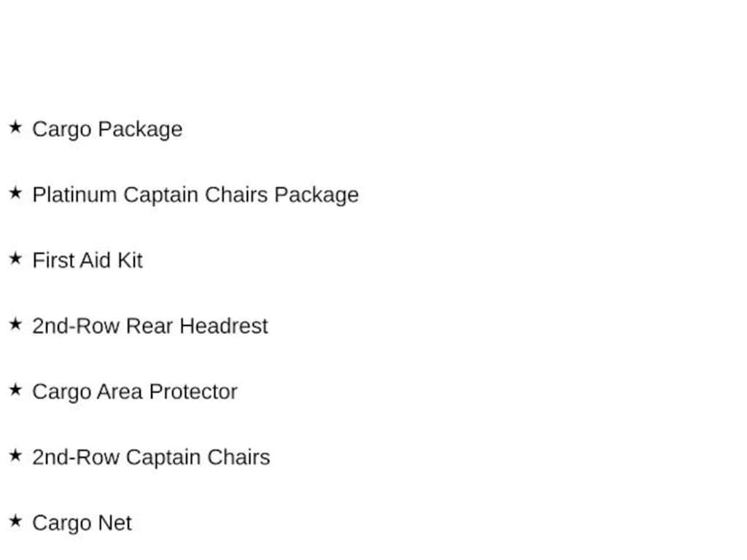Choose the 2nd-Row Rear Headrest feature
747x560 pixels.
(x=150, y=326)
